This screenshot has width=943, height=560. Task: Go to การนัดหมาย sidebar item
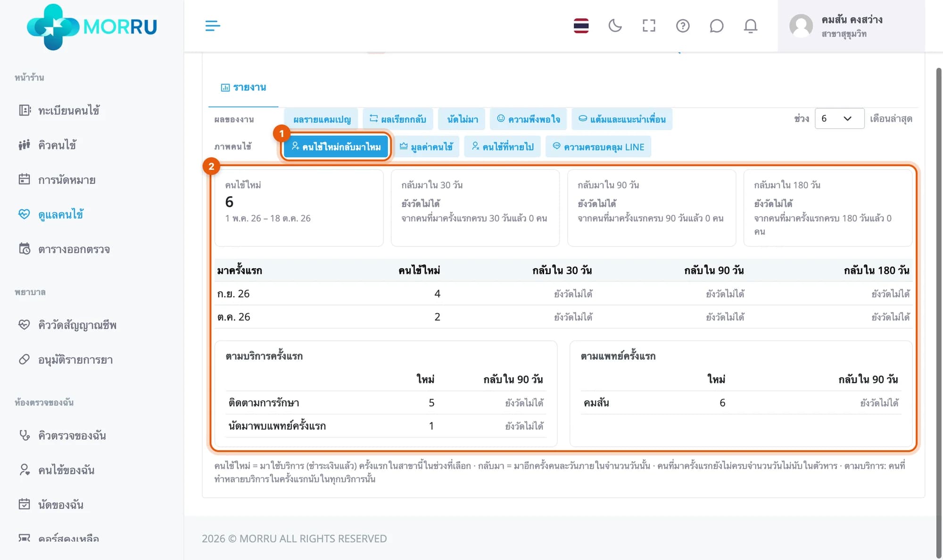tap(57, 180)
